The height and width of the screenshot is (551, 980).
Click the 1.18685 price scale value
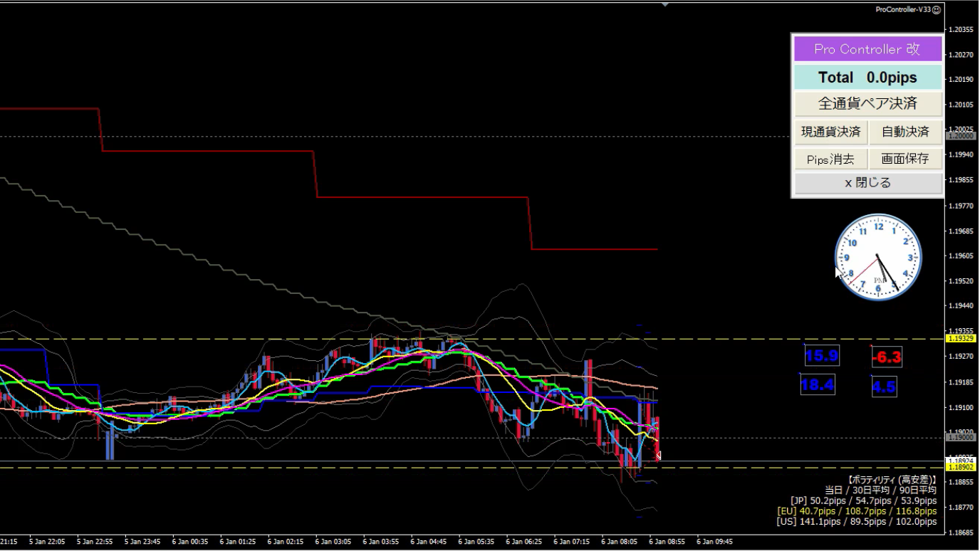(961, 532)
